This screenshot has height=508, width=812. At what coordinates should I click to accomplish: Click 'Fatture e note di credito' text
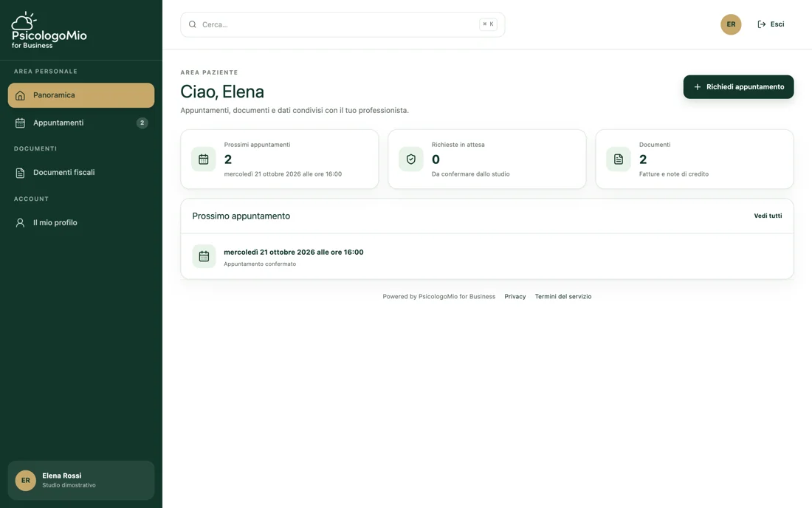[674, 174]
